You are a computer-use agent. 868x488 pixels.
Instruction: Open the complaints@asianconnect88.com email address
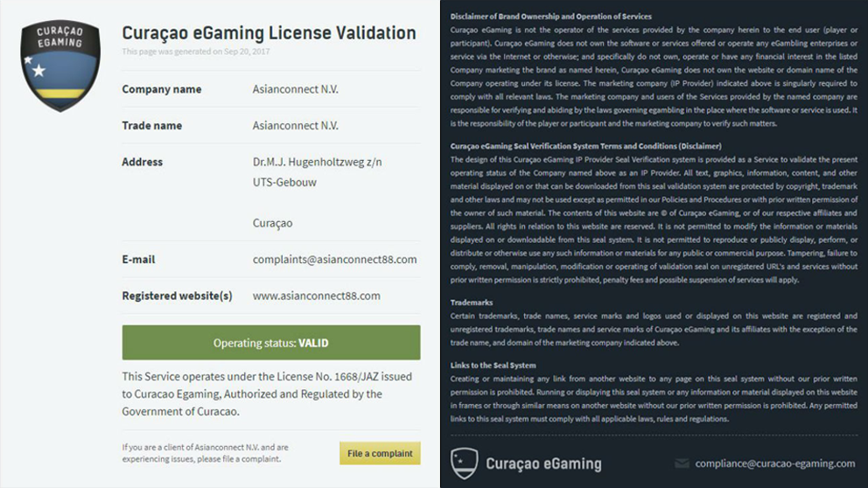334,259
